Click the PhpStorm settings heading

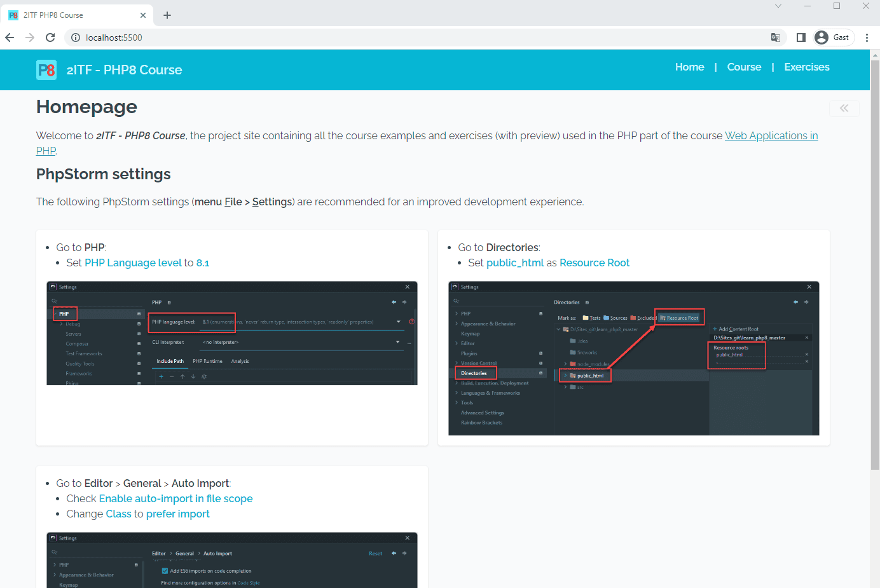click(104, 174)
